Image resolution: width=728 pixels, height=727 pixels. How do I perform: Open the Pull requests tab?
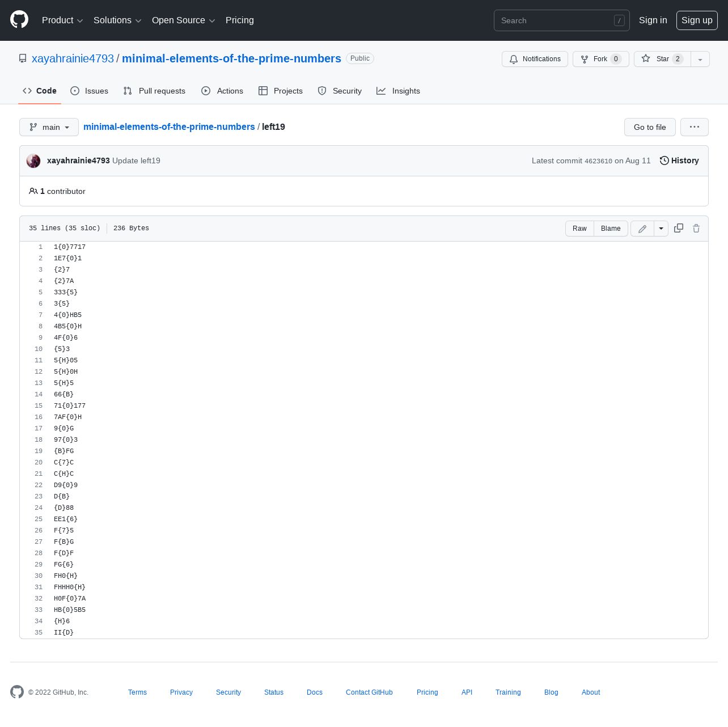point(154,91)
